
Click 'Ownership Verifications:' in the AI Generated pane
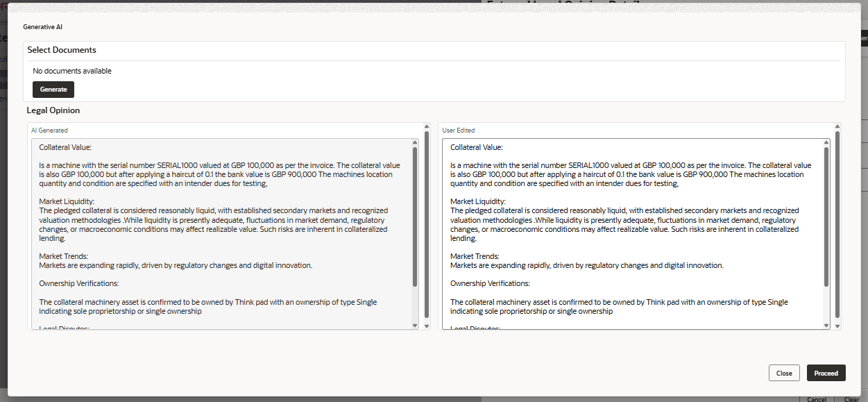pyautogui.click(x=78, y=283)
